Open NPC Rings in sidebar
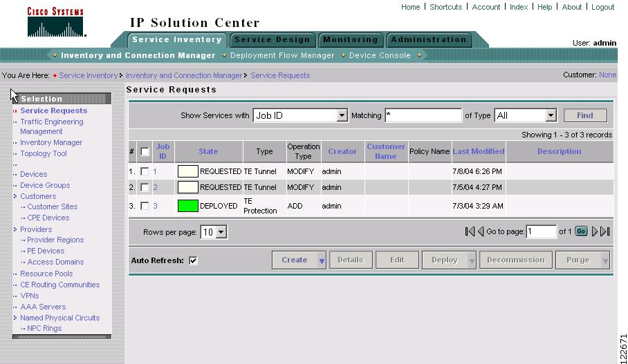 point(44,328)
